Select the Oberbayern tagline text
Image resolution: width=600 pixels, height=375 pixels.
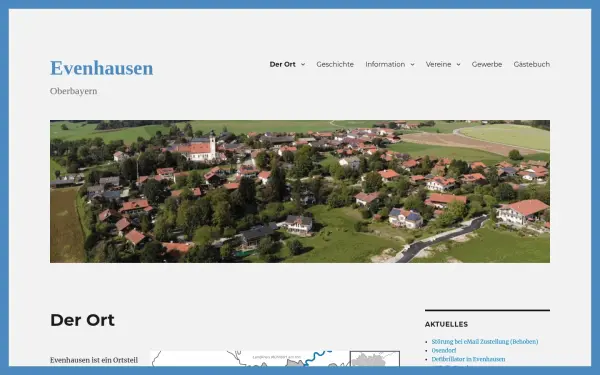[x=73, y=91]
